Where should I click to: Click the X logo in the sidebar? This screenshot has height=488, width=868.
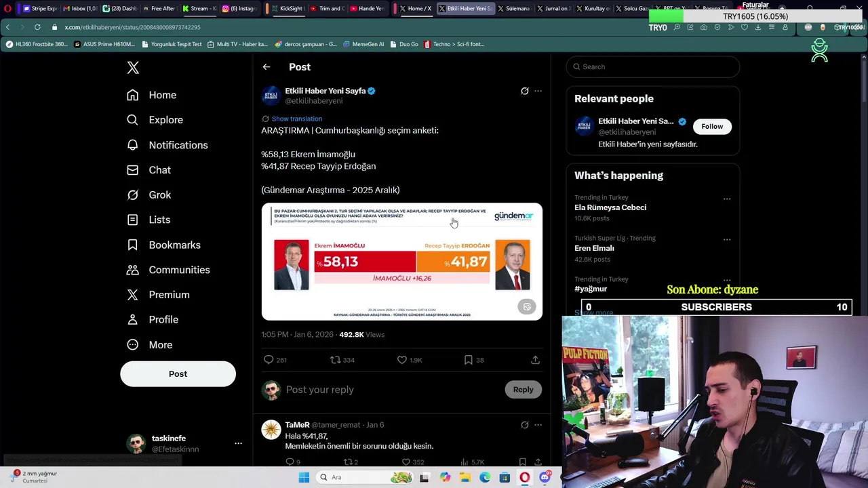click(x=133, y=67)
